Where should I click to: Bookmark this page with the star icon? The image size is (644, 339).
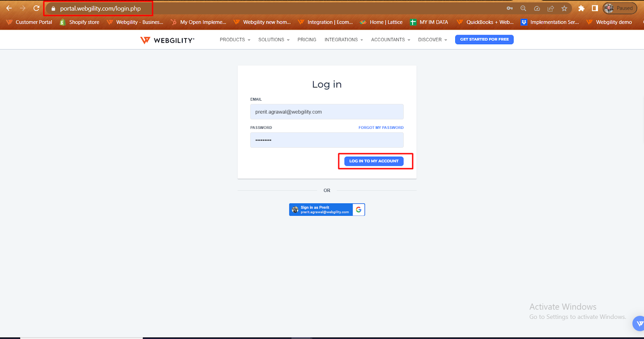(x=564, y=8)
